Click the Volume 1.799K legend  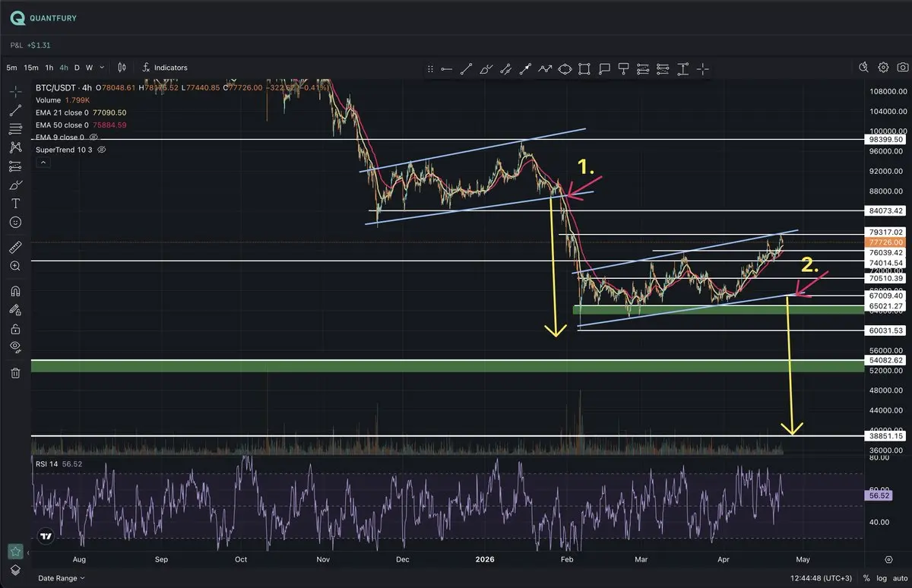click(64, 100)
